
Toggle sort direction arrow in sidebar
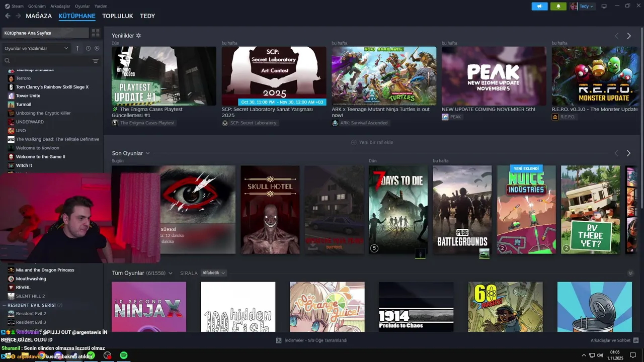pos(77,48)
